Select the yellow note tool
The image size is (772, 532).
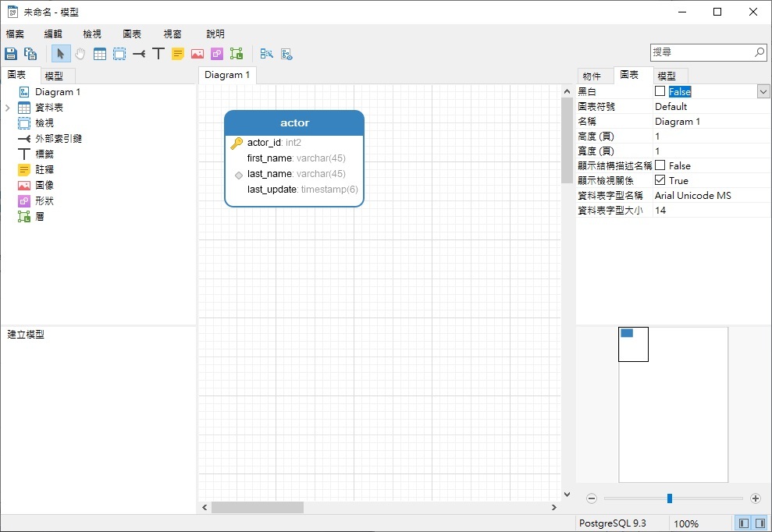(178, 54)
